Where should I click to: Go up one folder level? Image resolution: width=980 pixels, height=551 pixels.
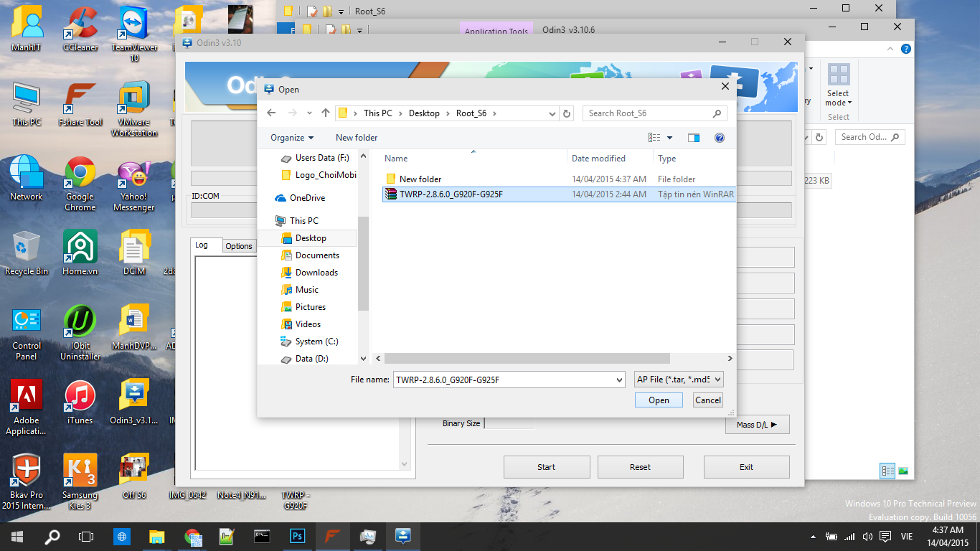point(326,113)
